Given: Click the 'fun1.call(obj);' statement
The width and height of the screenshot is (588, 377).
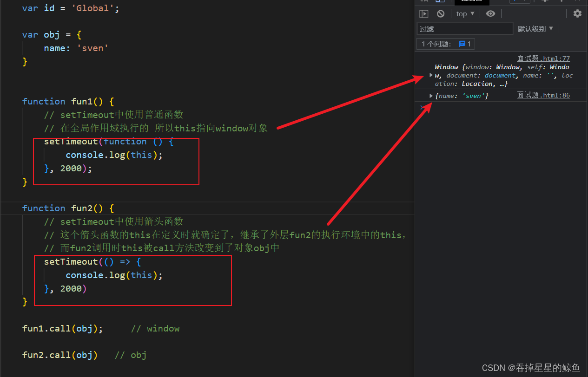Looking at the screenshot, I should tap(63, 328).
